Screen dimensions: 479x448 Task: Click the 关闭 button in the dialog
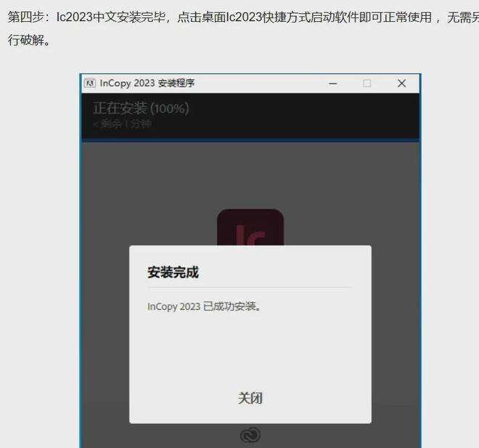[x=250, y=398]
